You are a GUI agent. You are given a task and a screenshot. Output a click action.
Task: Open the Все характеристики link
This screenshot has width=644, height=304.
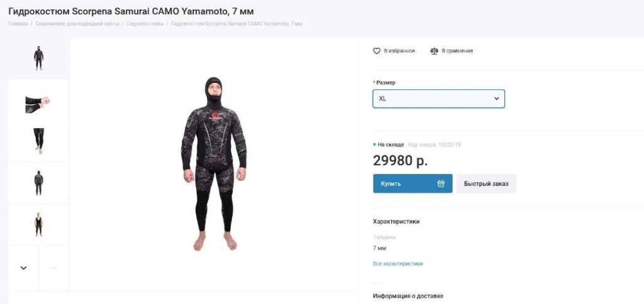(x=397, y=264)
